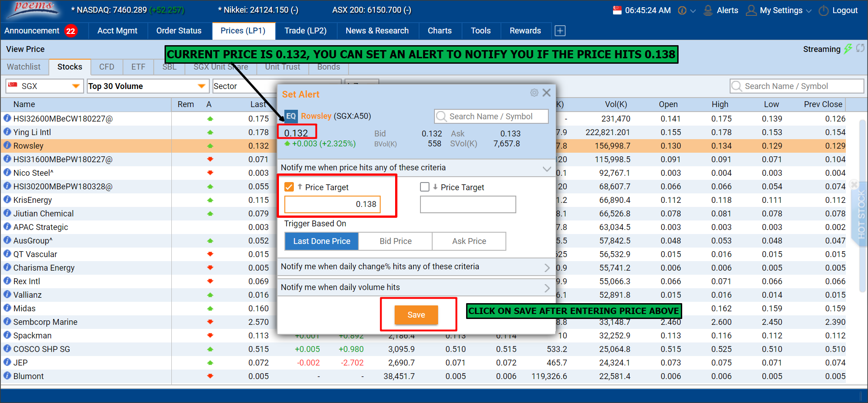
Task: Click the down Price Target input field
Action: [468, 204]
